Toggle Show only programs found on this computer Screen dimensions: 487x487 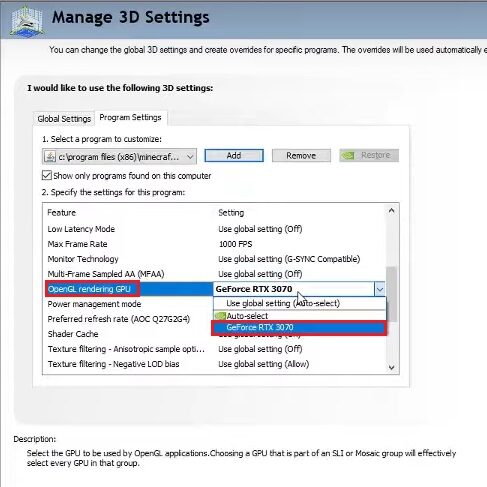(47, 175)
